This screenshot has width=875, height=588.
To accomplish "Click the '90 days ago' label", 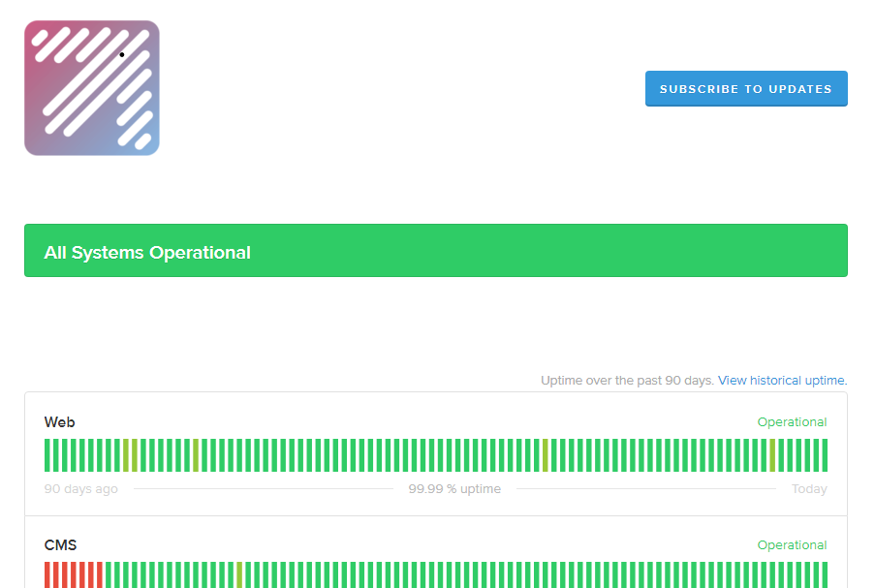I will tap(81, 489).
